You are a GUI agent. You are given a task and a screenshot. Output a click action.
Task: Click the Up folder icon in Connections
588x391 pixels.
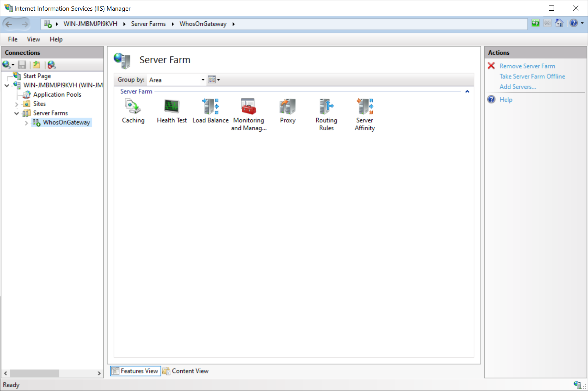click(x=36, y=65)
